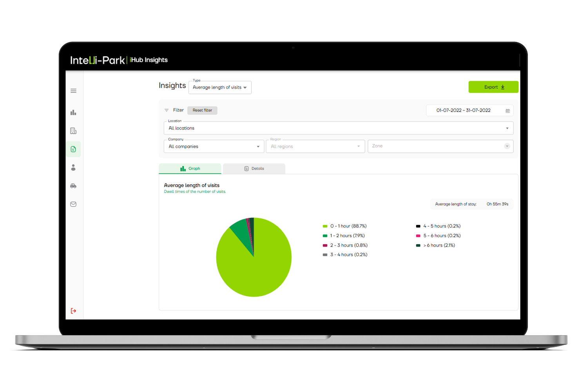Switch to the Details tab
This screenshot has width=580, height=392.
click(254, 169)
